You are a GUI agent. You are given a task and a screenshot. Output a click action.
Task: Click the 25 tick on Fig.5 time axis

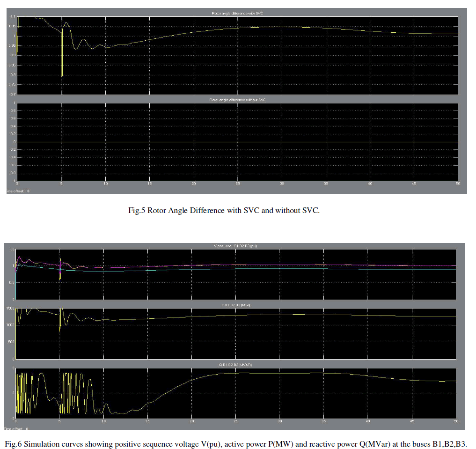tap(238, 184)
